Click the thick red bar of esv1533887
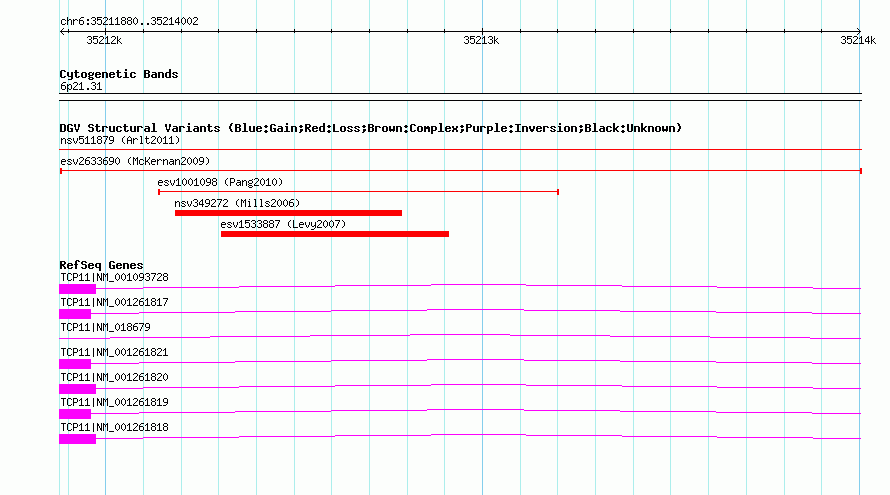Image resolution: width=890 pixels, height=495 pixels. pyautogui.click(x=335, y=234)
